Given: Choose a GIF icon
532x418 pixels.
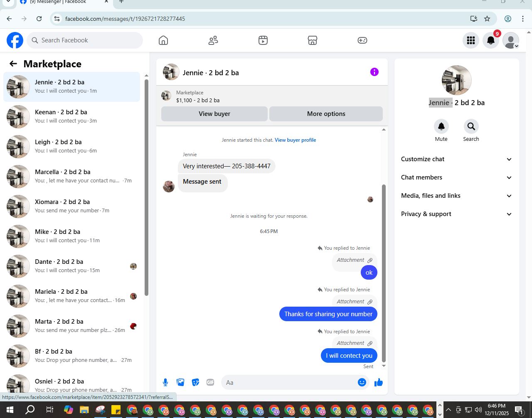Looking at the screenshot, I should point(210,382).
